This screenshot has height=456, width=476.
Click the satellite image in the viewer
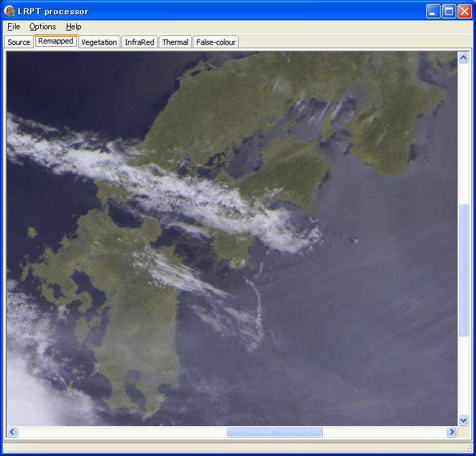click(x=232, y=238)
